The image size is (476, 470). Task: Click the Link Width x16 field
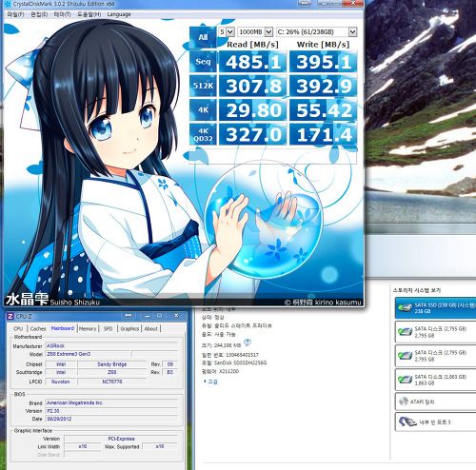point(83,446)
